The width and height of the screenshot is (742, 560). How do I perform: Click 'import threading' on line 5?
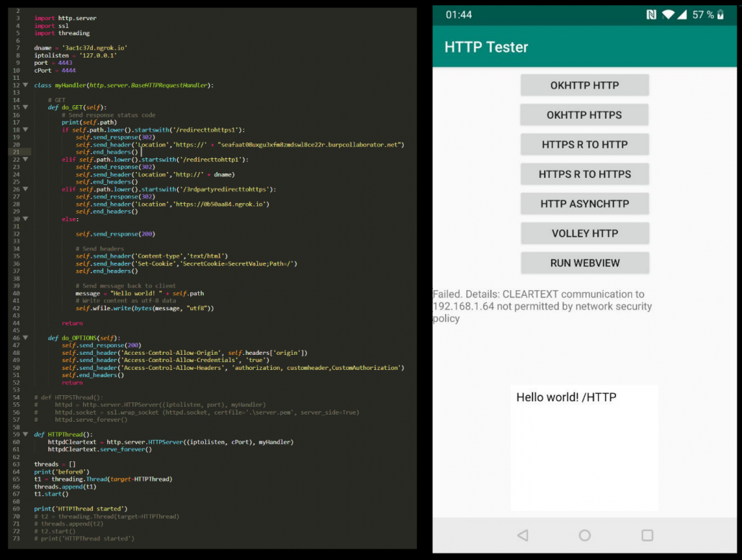click(x=62, y=33)
